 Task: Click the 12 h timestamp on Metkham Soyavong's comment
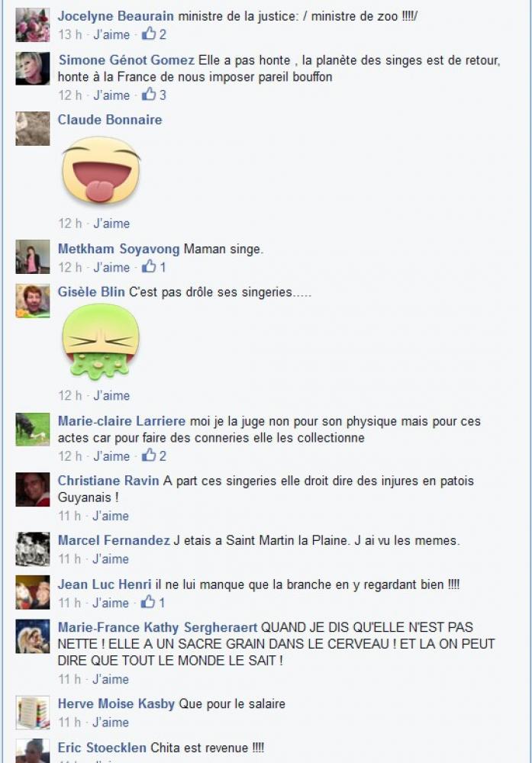pyautogui.click(x=70, y=267)
